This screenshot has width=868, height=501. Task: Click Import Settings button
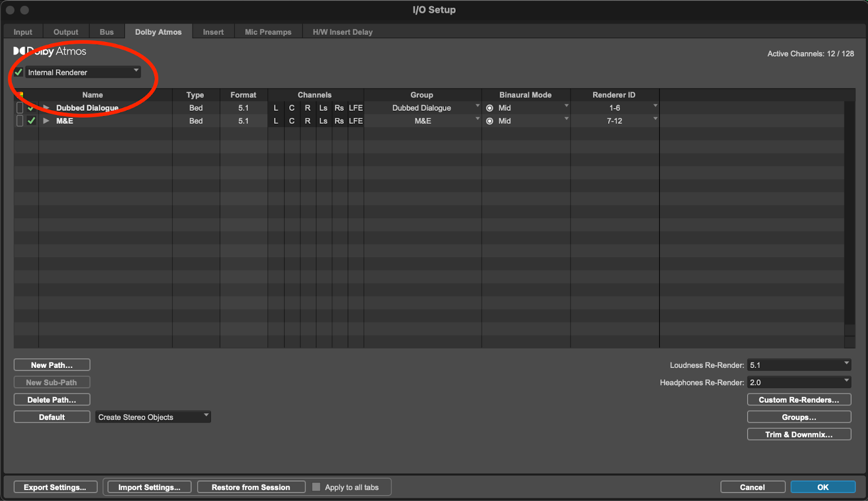point(149,487)
